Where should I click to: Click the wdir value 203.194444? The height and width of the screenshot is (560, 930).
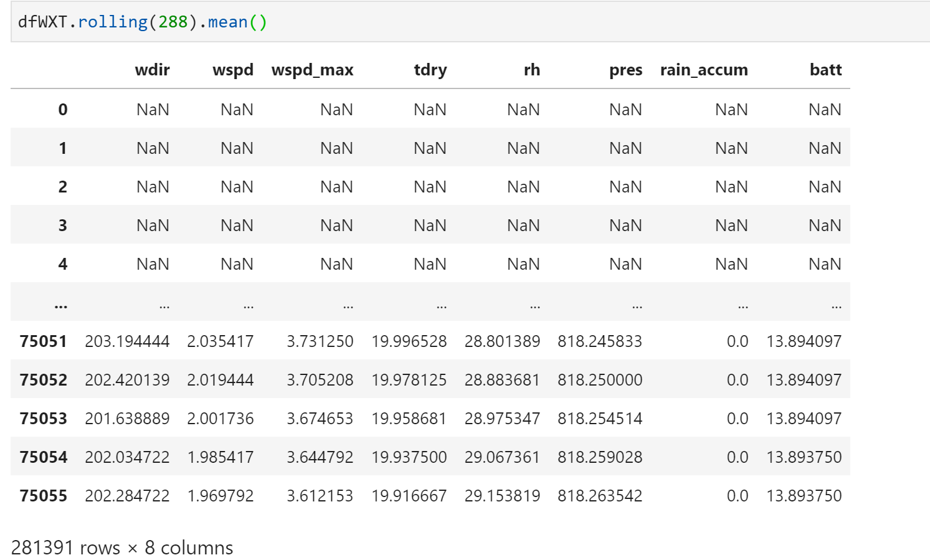pos(127,341)
